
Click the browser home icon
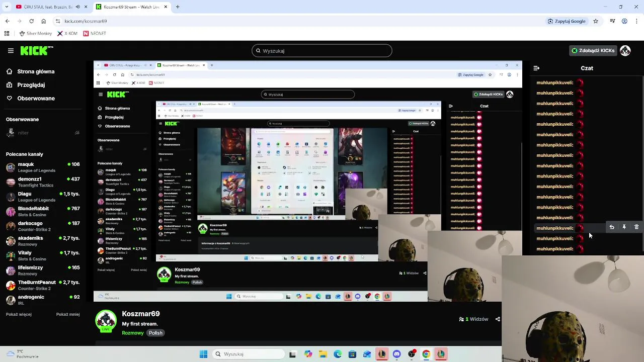43,21
